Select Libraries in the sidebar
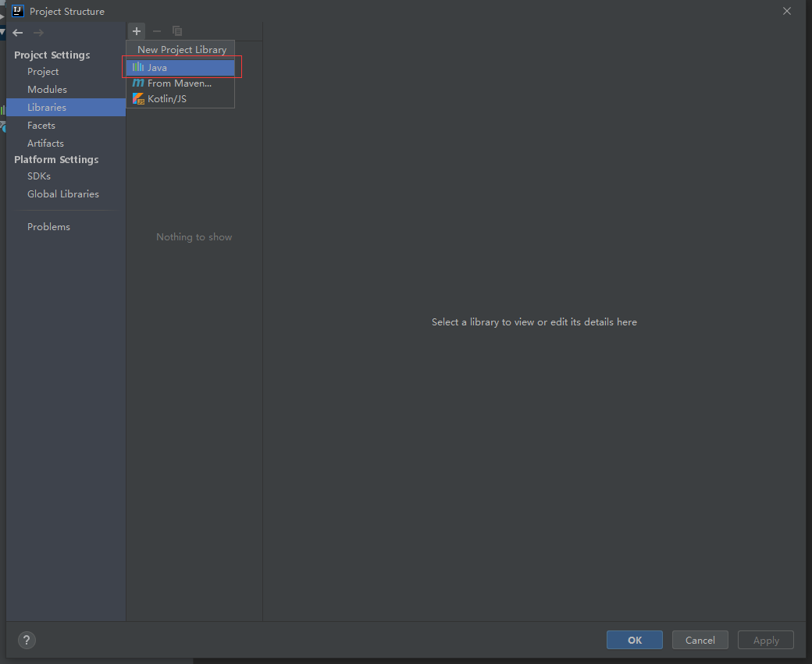The image size is (812, 664). tap(66, 107)
